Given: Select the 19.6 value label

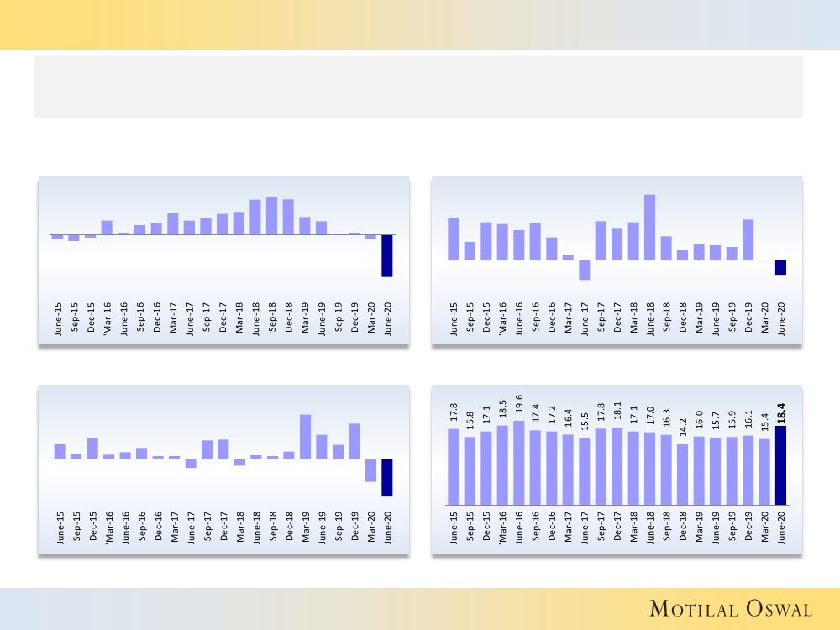Looking at the screenshot, I should pos(519,407).
